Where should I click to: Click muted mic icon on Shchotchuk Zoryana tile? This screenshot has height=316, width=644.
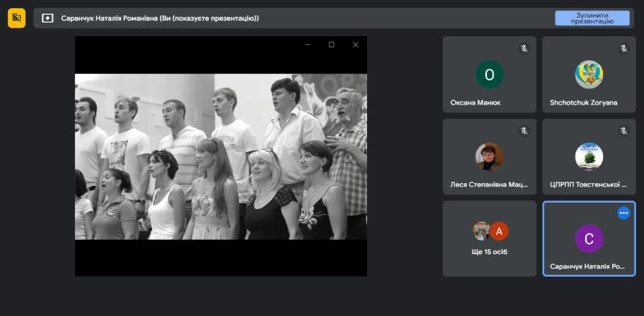pos(623,48)
